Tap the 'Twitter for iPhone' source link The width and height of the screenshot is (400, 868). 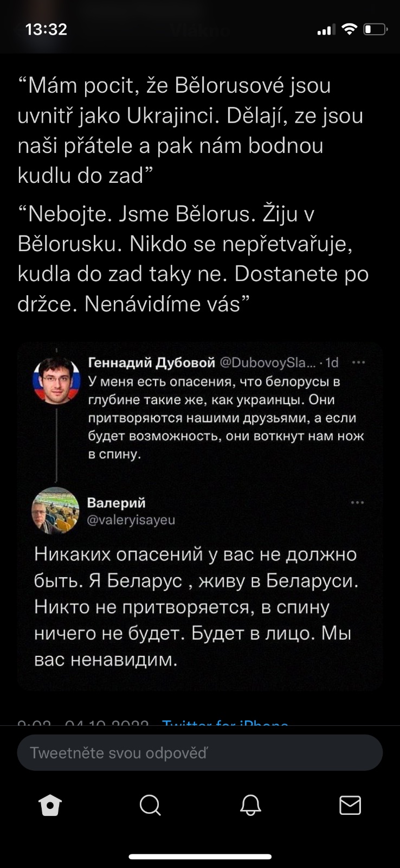pyautogui.click(x=225, y=724)
